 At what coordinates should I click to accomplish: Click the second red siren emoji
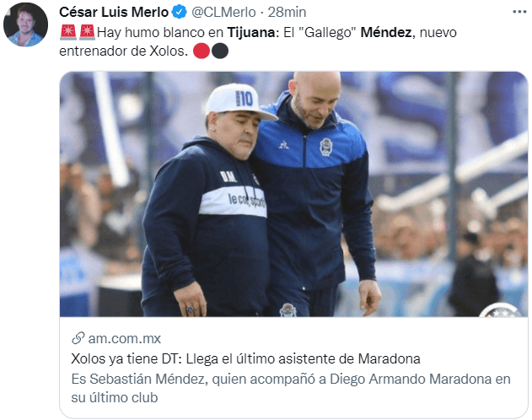coord(87,32)
